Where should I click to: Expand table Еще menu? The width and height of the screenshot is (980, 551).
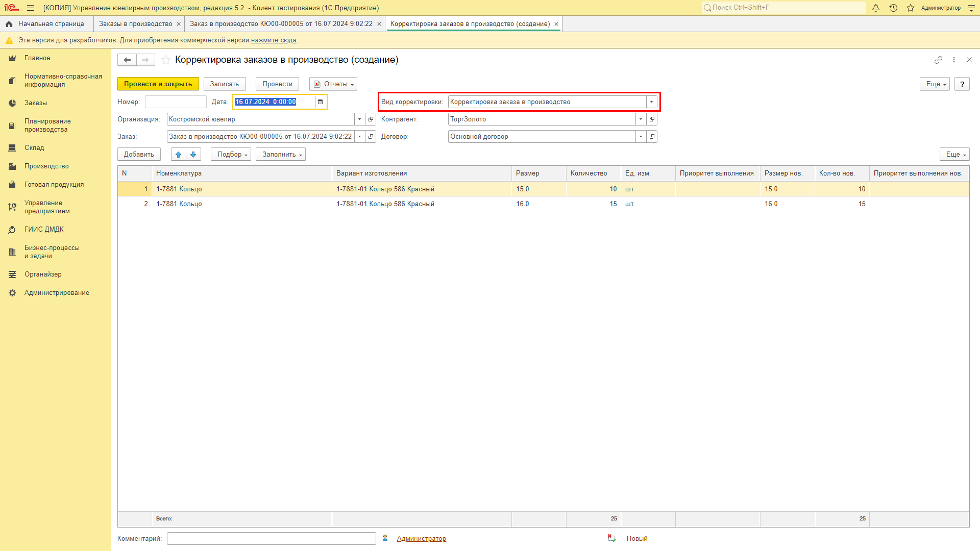click(955, 155)
